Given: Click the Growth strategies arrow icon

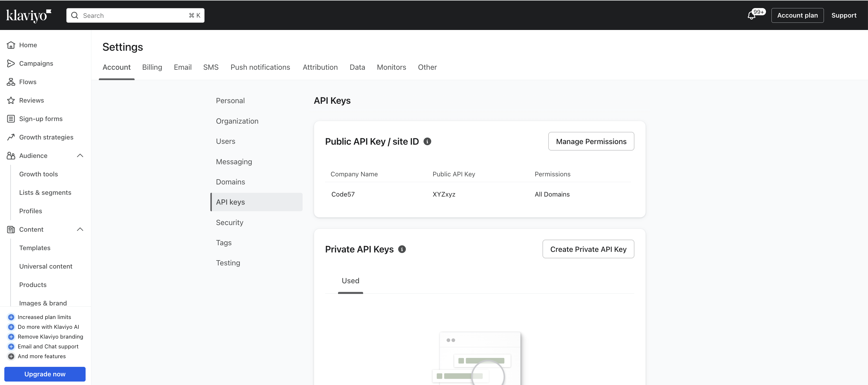Looking at the screenshot, I should coord(11,137).
